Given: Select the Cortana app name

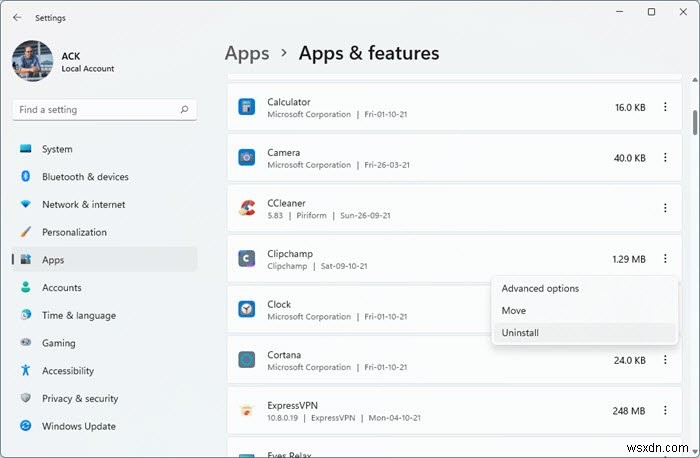Looking at the screenshot, I should click(x=284, y=355).
